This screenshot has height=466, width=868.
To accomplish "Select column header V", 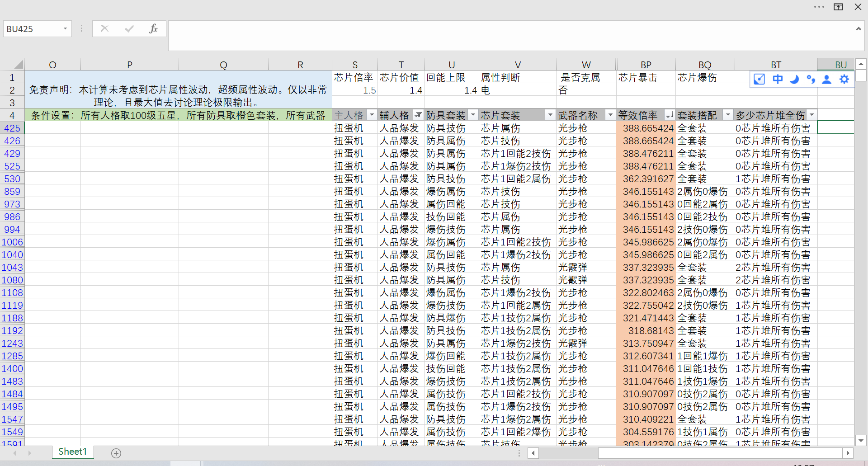I will click(518, 65).
